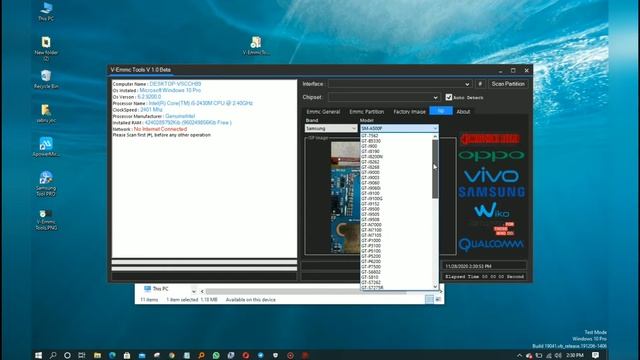Click the Qualcomm brand logo
The image size is (640, 360).
tap(491, 244)
